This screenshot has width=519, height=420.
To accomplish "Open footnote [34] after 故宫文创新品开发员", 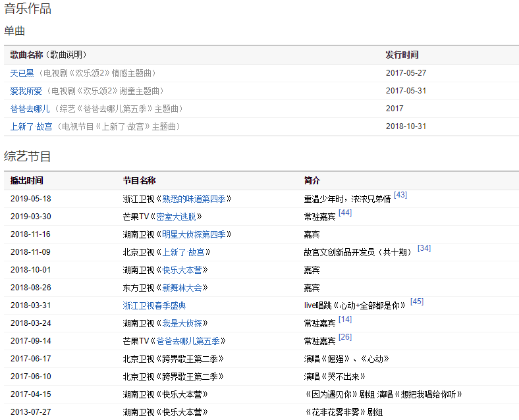I will click(x=424, y=248).
